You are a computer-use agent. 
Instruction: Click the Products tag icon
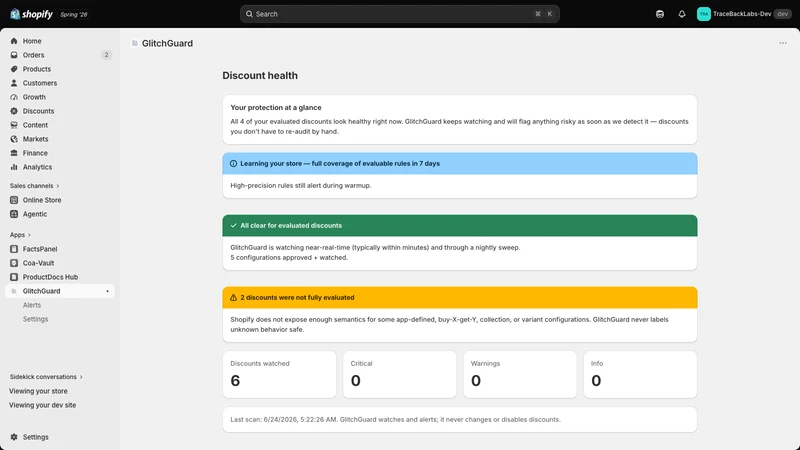point(14,69)
